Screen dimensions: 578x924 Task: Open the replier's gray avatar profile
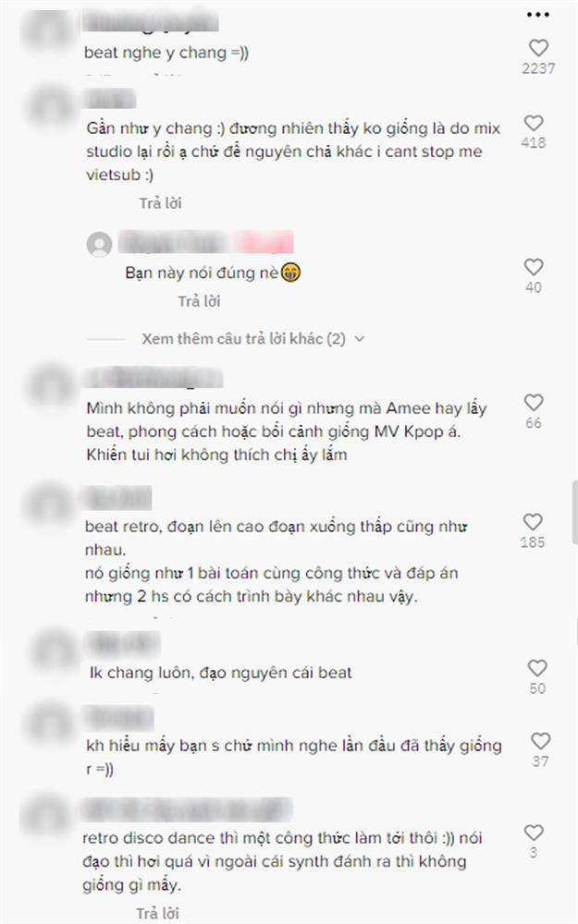[x=100, y=243]
